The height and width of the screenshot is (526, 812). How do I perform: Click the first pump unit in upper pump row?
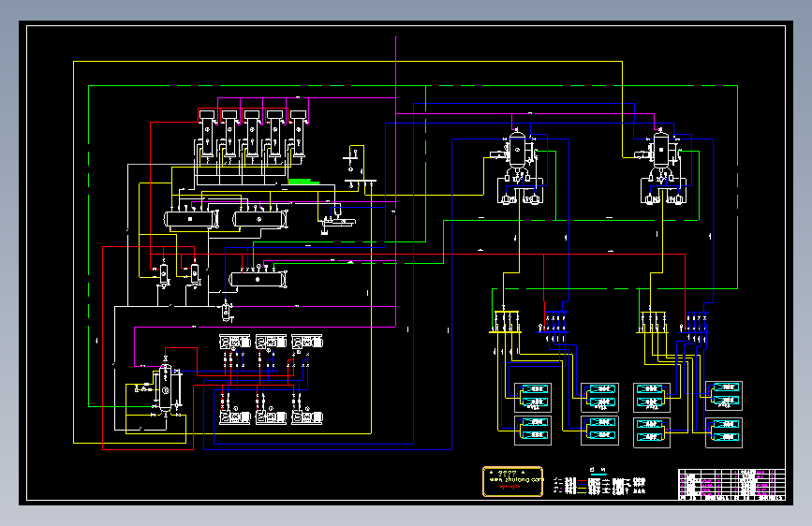coord(234,342)
